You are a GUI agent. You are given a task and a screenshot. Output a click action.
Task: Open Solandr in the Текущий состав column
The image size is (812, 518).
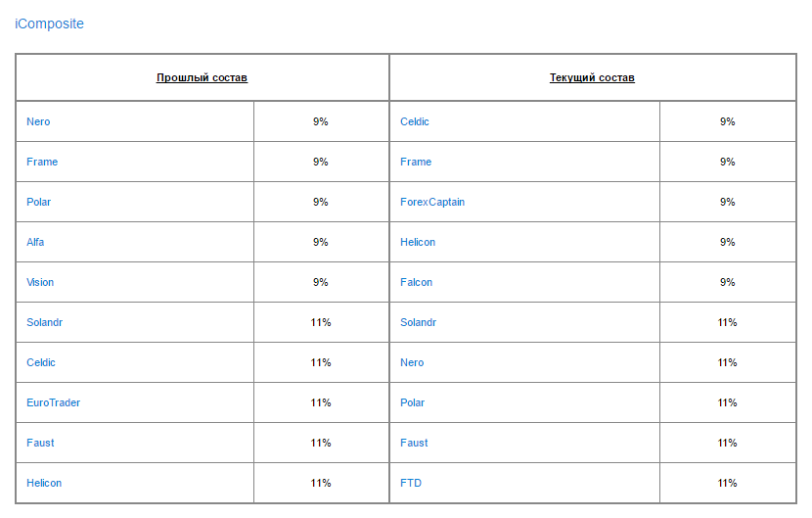click(419, 322)
